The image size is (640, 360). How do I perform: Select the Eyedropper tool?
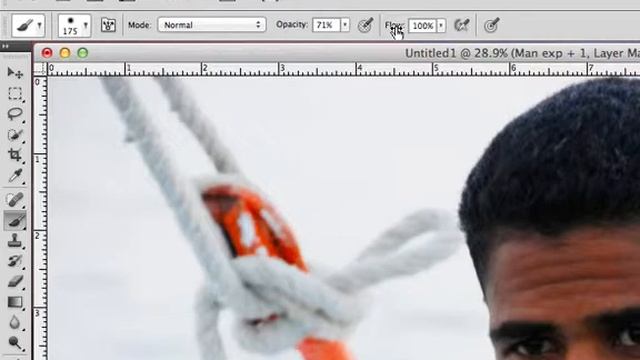pyautogui.click(x=15, y=176)
